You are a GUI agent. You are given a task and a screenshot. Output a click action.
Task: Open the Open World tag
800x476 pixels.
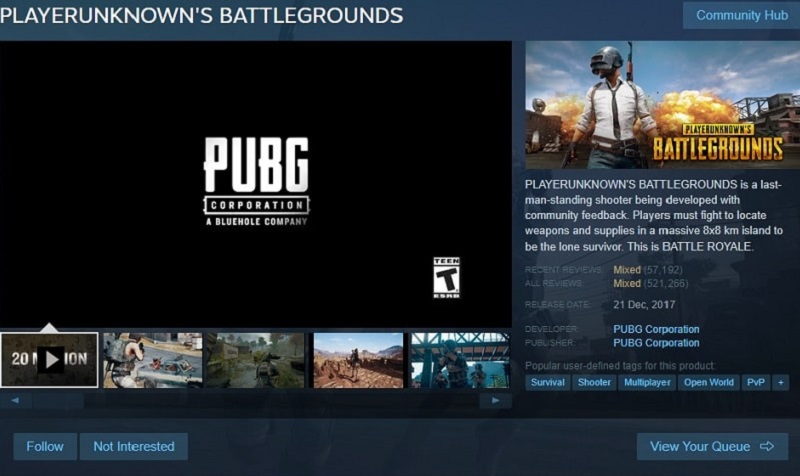[x=709, y=382]
